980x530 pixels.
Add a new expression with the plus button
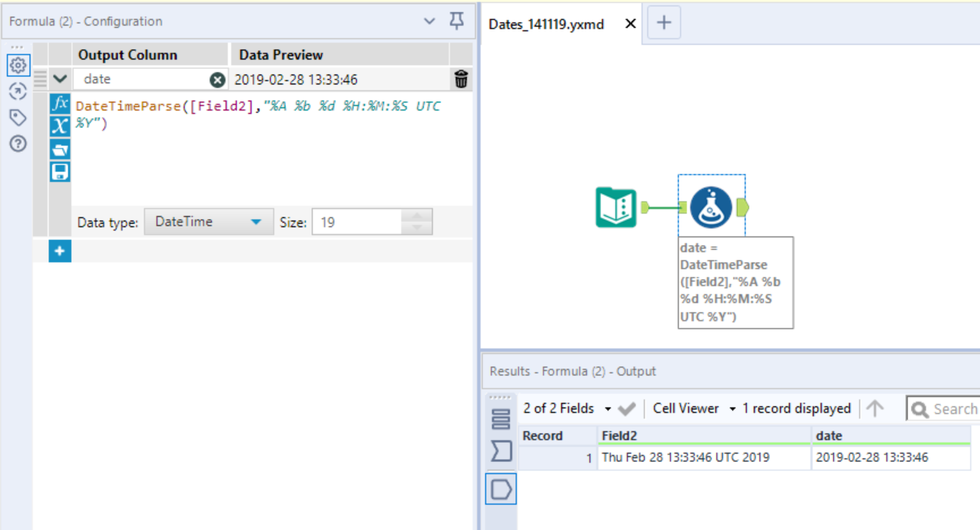click(x=60, y=251)
